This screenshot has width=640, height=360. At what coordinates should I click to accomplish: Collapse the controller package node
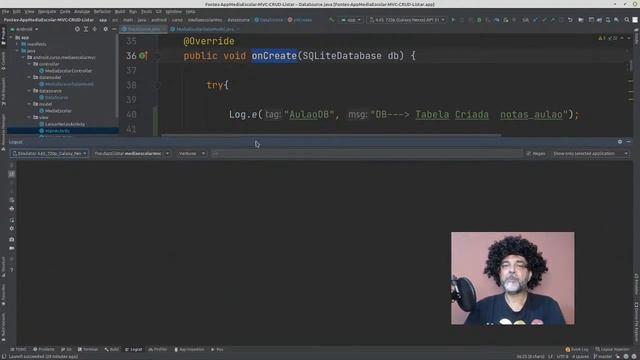coord(29,64)
